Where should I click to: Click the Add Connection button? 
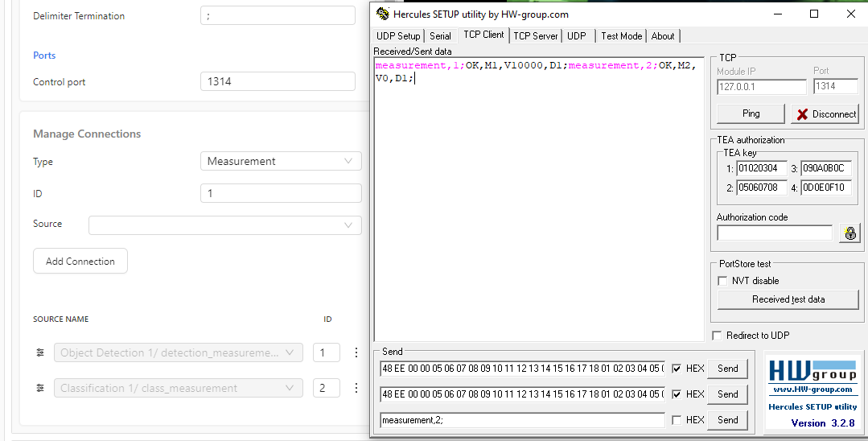click(80, 261)
